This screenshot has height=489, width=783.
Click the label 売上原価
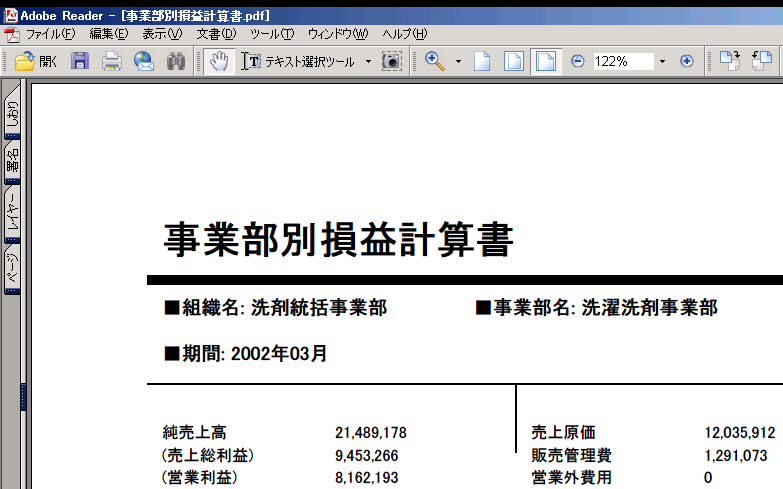pyautogui.click(x=563, y=433)
